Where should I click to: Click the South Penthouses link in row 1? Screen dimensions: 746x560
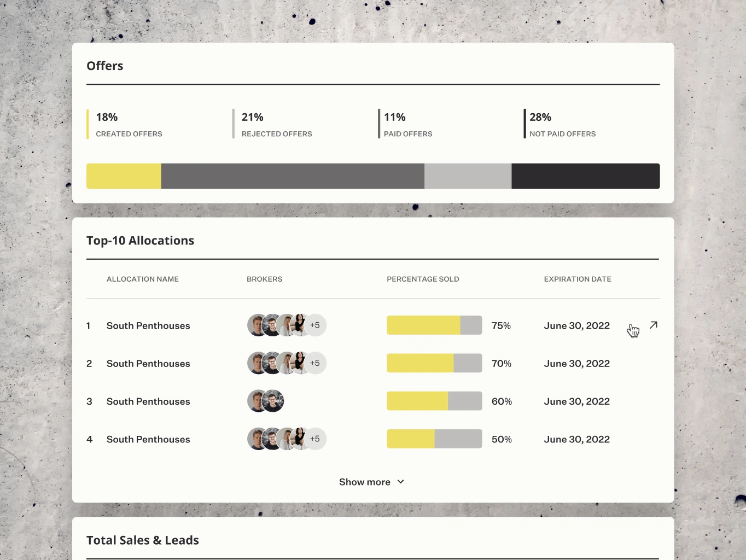[x=148, y=325]
